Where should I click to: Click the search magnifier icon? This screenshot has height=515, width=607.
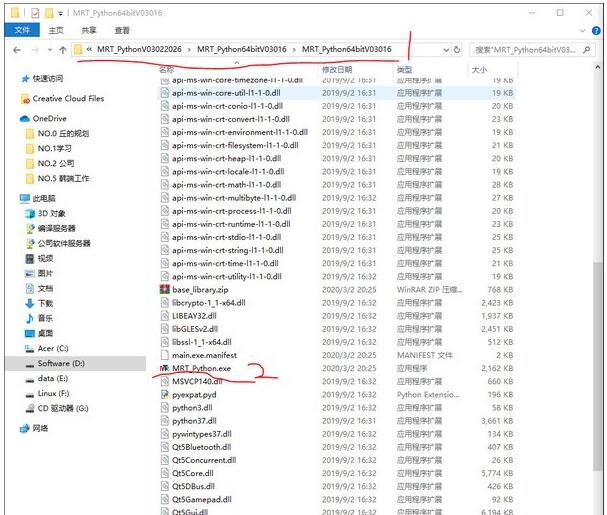coord(587,50)
